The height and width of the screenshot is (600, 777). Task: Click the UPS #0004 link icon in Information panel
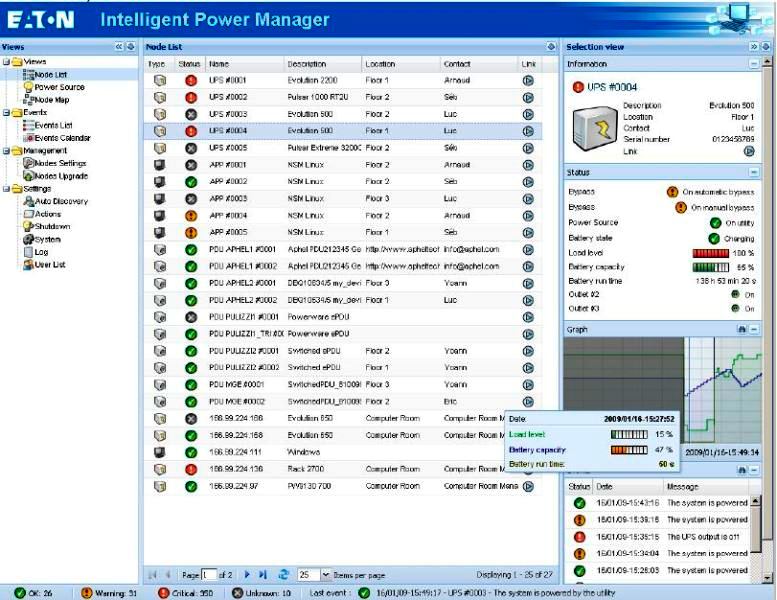click(749, 151)
